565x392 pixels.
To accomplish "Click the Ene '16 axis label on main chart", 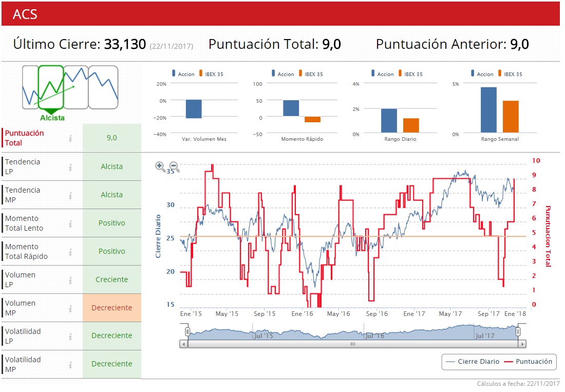I will tap(303, 314).
